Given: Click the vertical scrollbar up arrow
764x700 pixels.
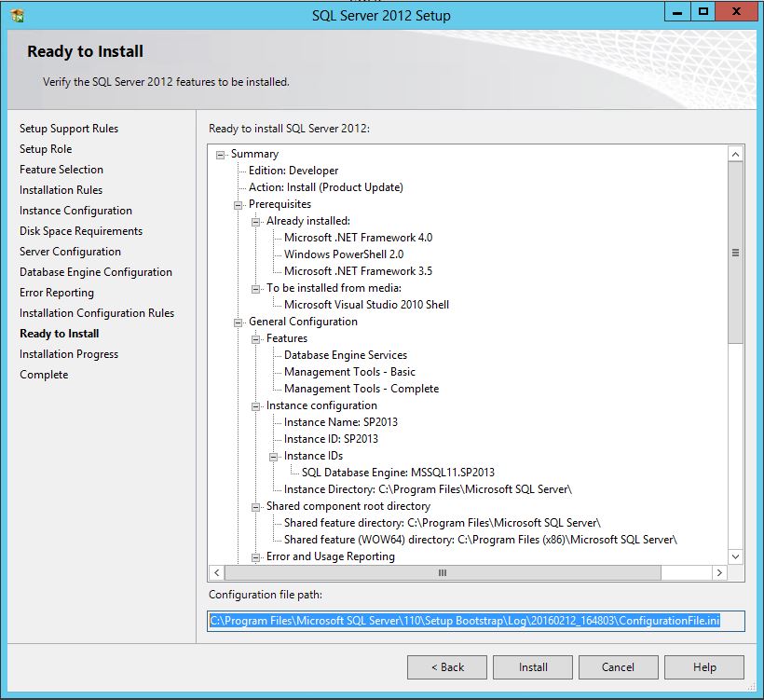Looking at the screenshot, I should point(735,154).
